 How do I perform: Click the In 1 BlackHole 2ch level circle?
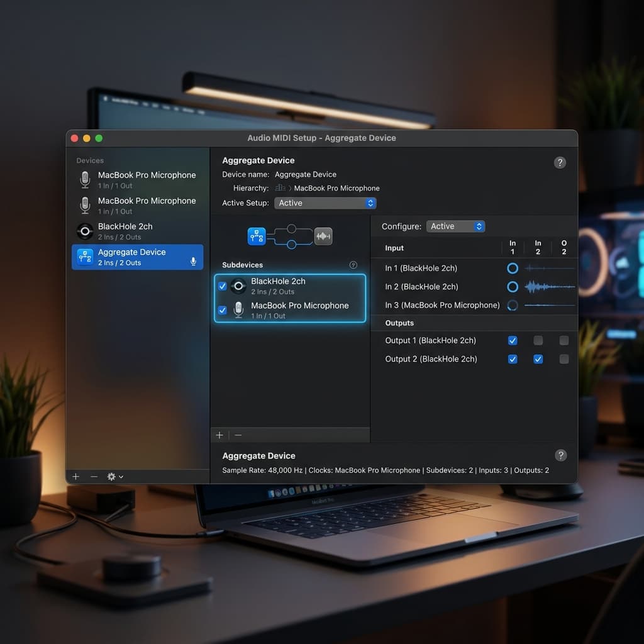click(513, 268)
